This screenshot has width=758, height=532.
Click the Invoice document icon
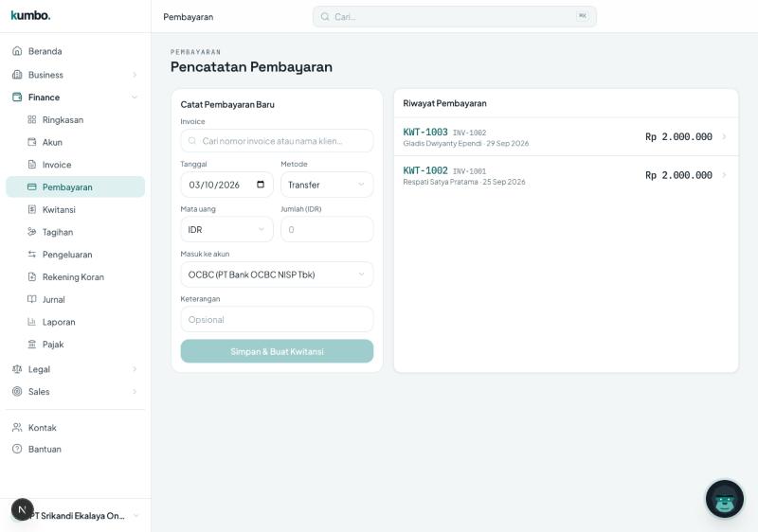coord(32,165)
